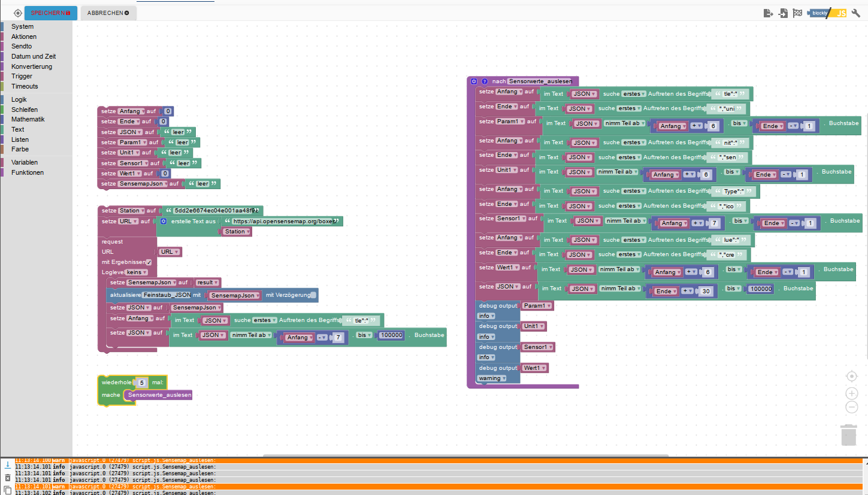
Task: Select the 11:13:14.102 info log line
Action: coord(438,492)
